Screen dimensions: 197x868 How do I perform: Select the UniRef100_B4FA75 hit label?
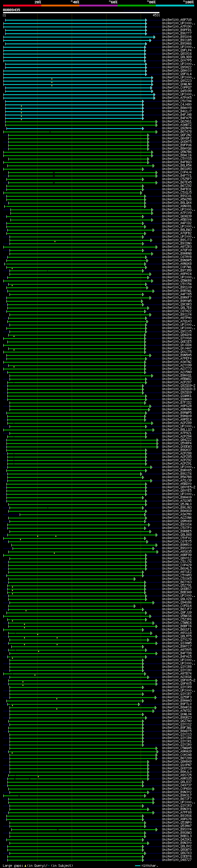(x=177, y=118)
